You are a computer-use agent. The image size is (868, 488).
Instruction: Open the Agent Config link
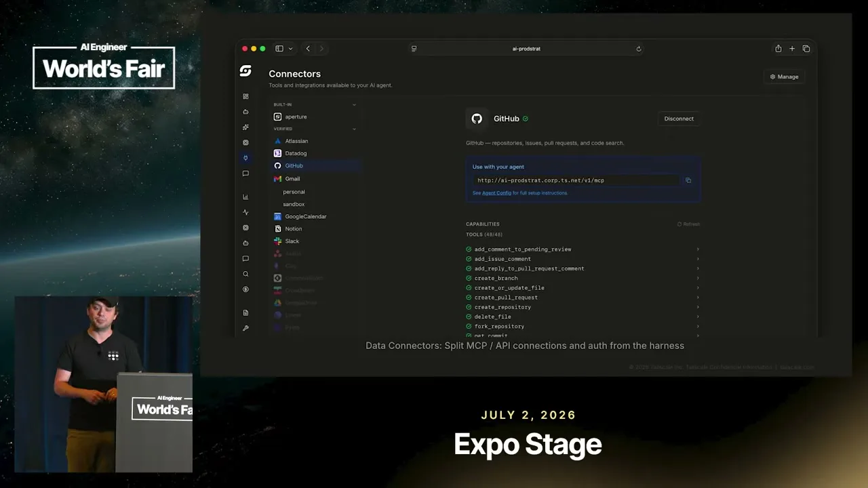click(x=496, y=193)
